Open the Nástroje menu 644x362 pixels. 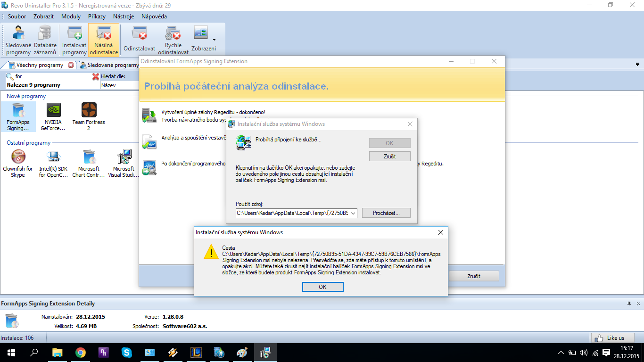(x=124, y=16)
